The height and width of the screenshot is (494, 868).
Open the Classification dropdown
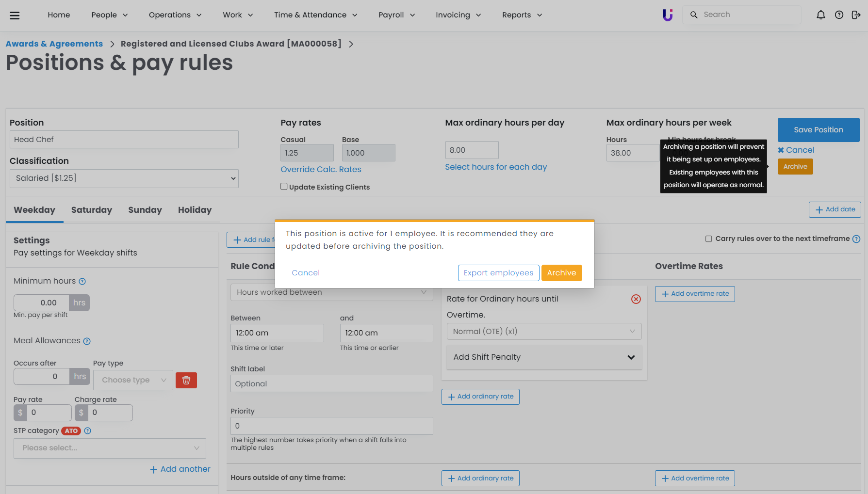[x=124, y=178]
